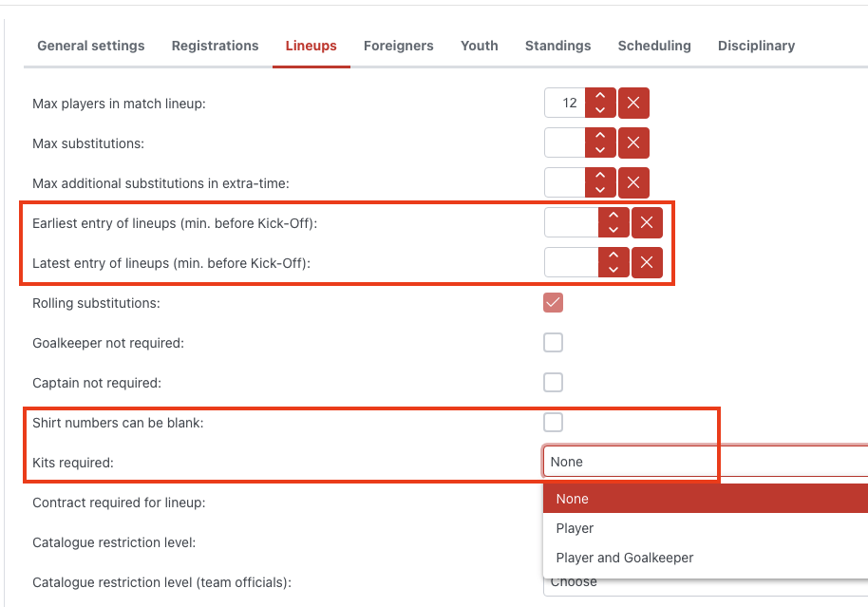868x607 pixels.
Task: Choose Player and Goalkeeper option
Action: point(624,558)
